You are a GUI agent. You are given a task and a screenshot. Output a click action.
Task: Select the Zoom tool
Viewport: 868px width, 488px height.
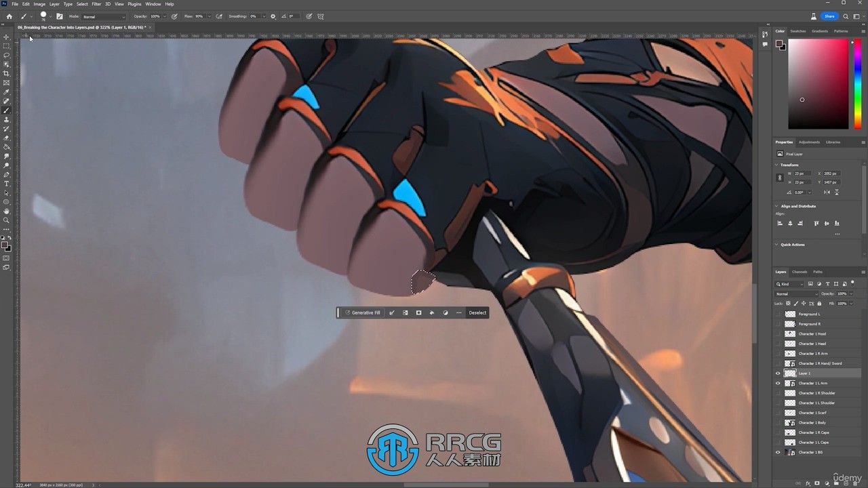7,220
